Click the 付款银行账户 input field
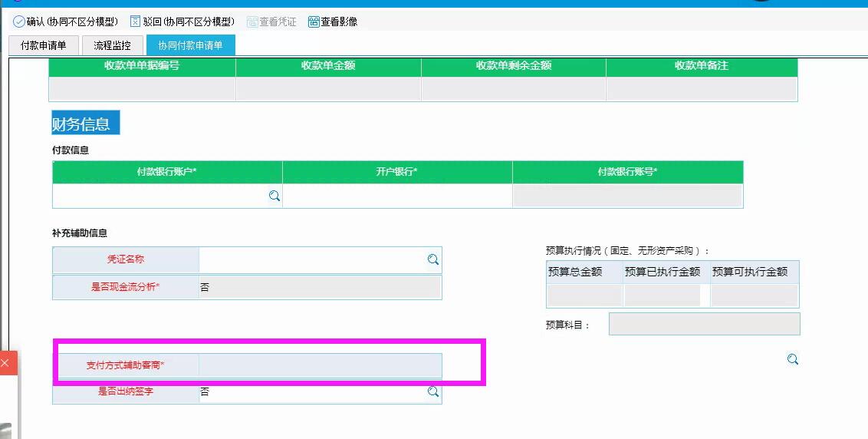 point(159,196)
